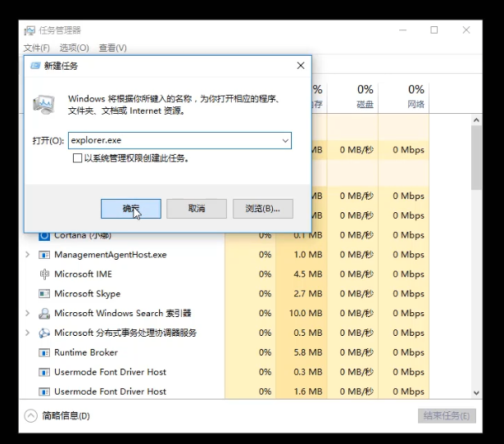Open the 打开 combo box dropdown arrow
Viewport: 504px width, 444px height.
285,141
